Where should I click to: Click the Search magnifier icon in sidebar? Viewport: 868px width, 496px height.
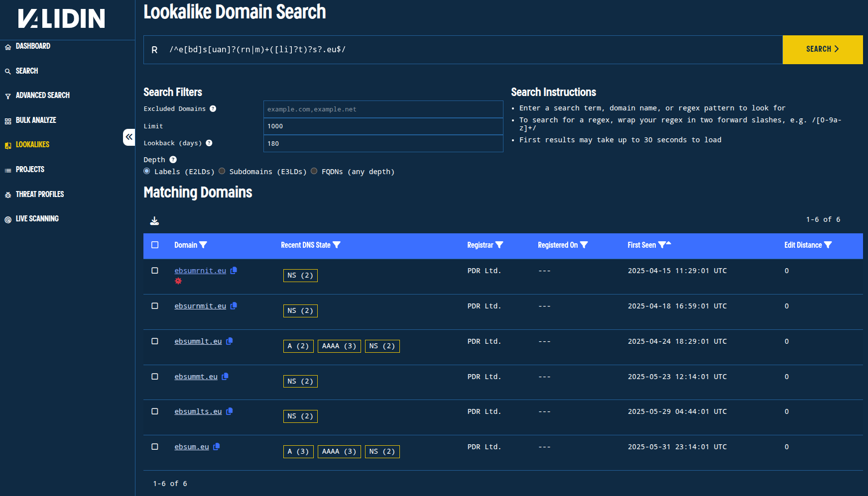(8, 72)
